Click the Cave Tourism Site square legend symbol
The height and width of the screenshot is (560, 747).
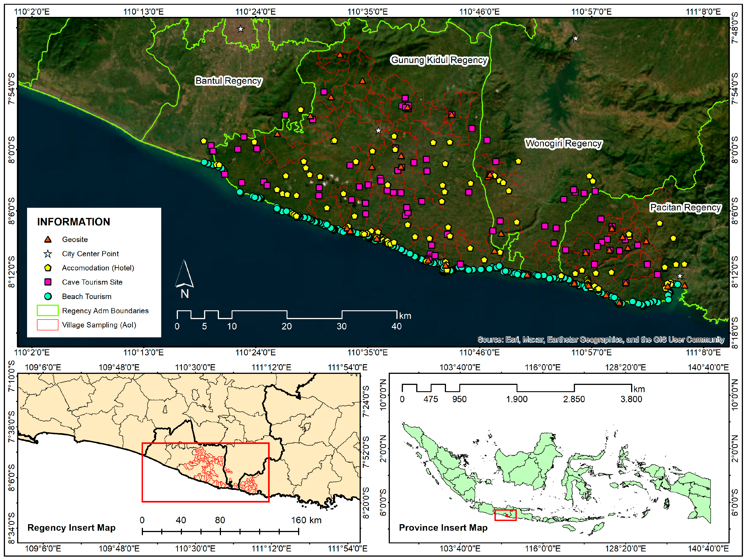coord(48,282)
